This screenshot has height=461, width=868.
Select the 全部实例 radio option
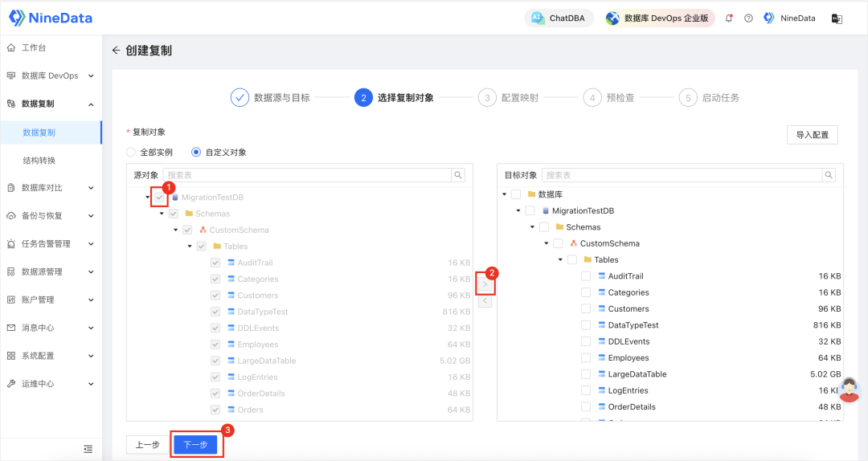(131, 153)
